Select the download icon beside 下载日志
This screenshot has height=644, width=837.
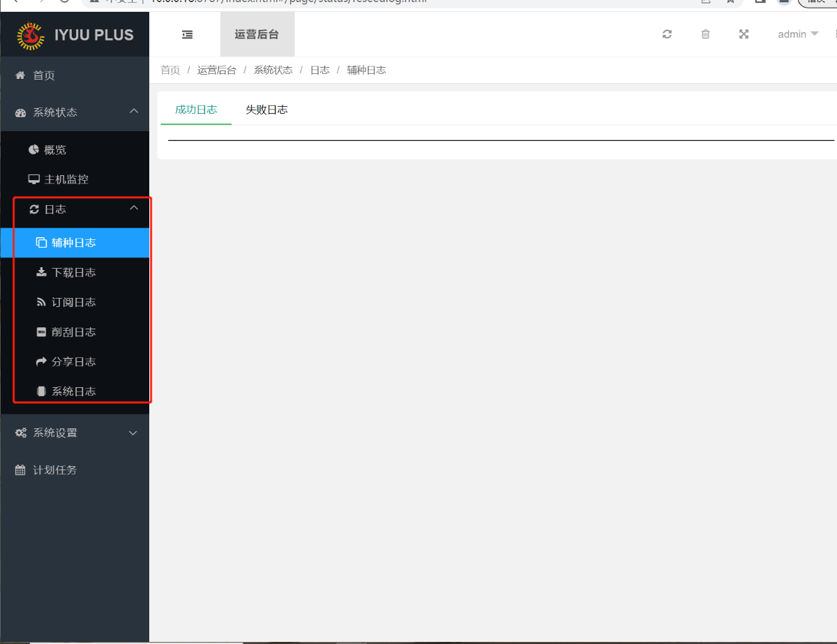tap(41, 272)
